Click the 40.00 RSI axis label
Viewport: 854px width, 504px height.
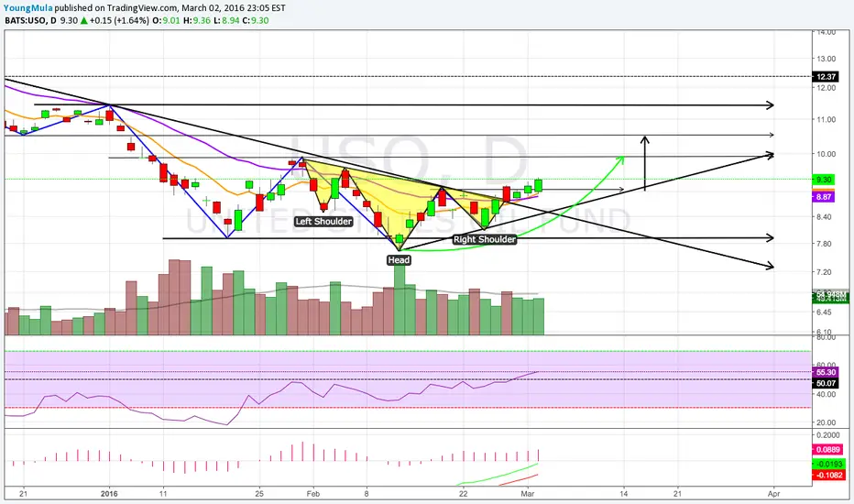[x=826, y=394]
